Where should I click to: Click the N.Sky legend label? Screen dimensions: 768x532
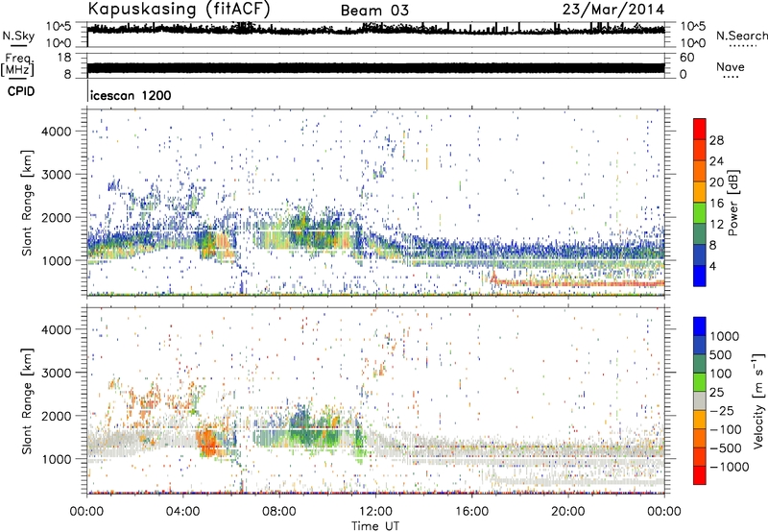18,36
